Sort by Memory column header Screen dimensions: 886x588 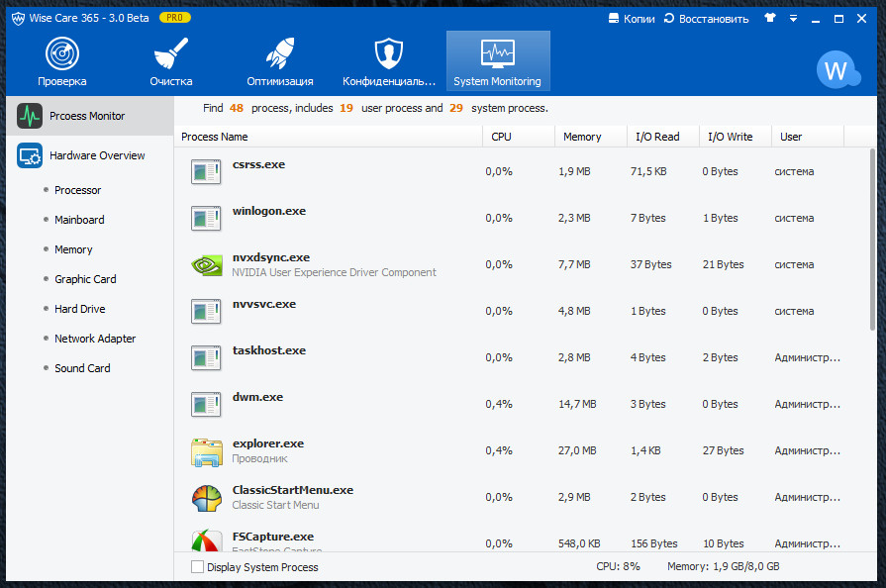pos(590,137)
